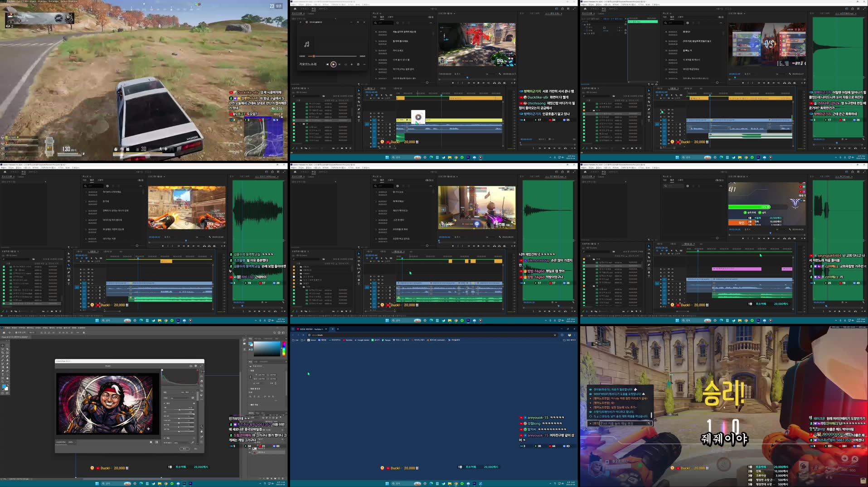This screenshot has height=487, width=868.
Task: Select the Camera Raw zoom magnifier tool
Action: (x=201, y=426)
